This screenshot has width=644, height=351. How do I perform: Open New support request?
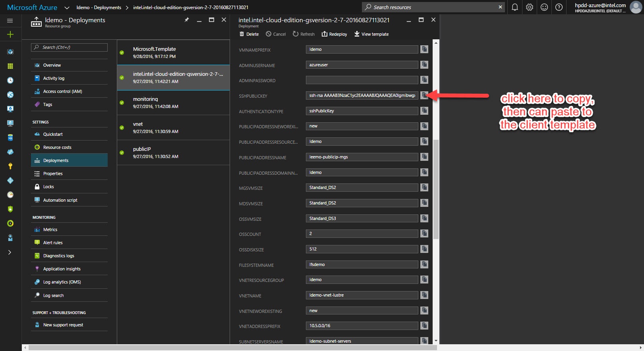pyautogui.click(x=69, y=325)
